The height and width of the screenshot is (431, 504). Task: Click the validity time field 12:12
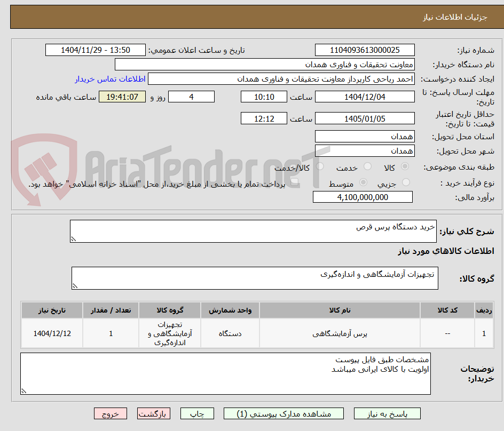point(264,118)
